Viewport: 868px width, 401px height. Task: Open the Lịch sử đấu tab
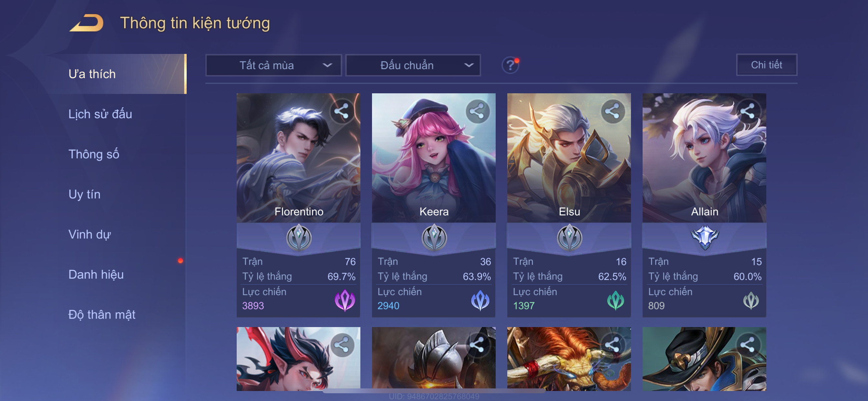click(x=100, y=114)
